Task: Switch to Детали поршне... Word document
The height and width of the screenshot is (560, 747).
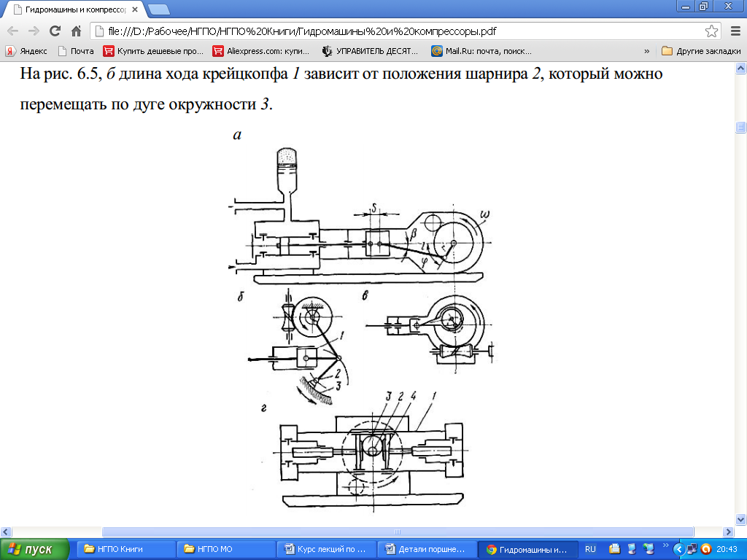Action: pyautogui.click(x=427, y=549)
